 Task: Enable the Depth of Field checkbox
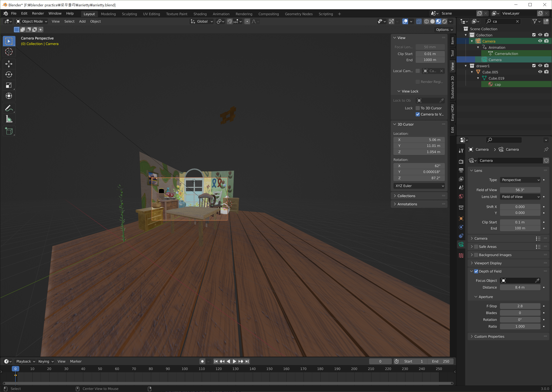click(476, 271)
